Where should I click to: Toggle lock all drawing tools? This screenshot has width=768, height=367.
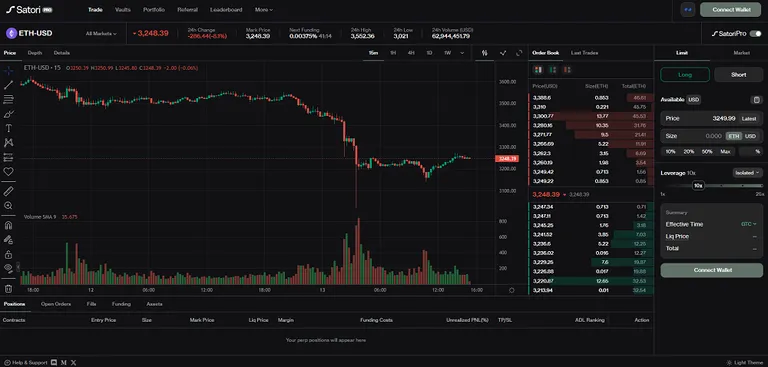8,254
